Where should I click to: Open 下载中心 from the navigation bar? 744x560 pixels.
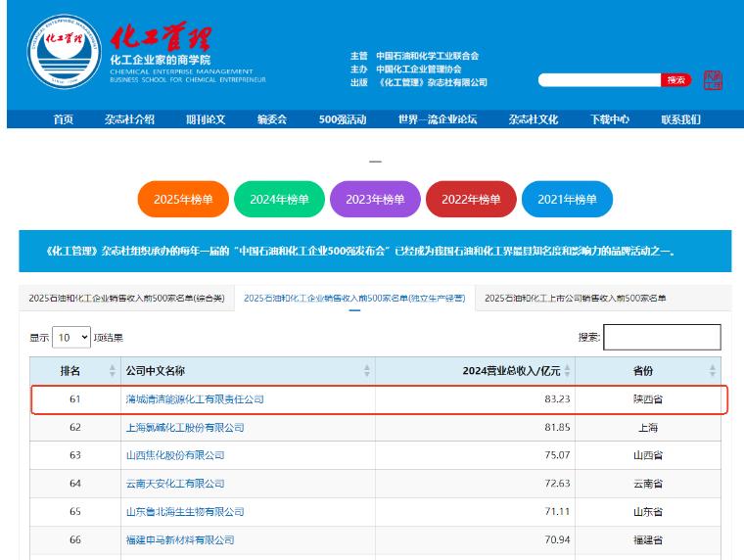tap(610, 119)
